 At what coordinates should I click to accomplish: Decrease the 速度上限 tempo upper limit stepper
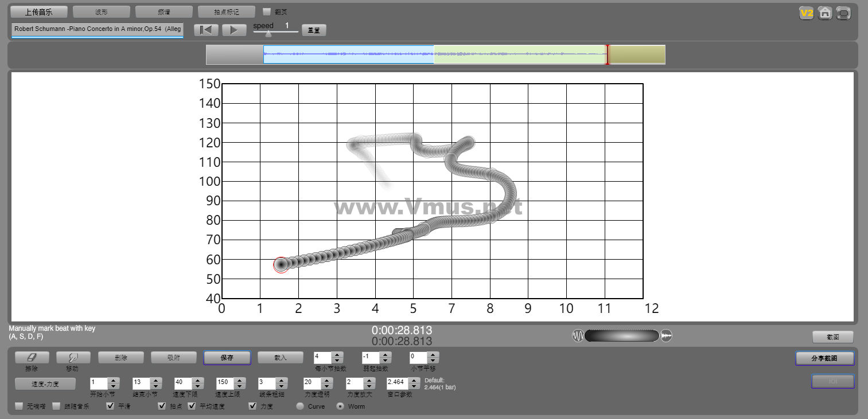[x=239, y=386]
